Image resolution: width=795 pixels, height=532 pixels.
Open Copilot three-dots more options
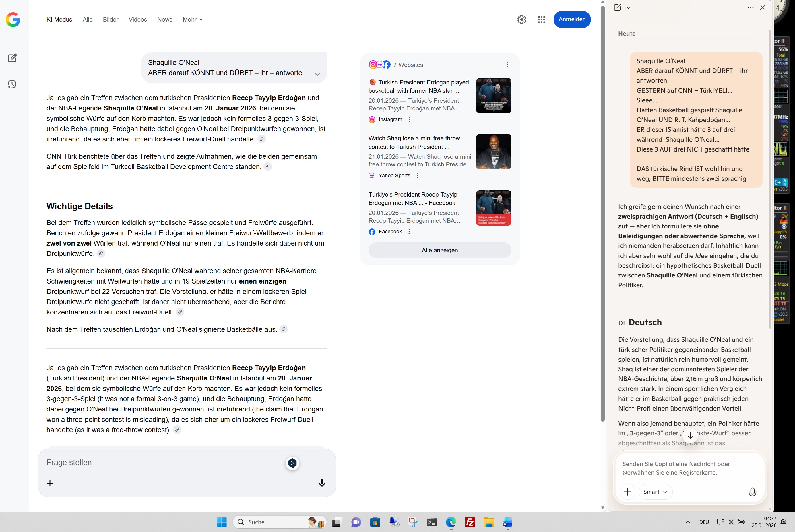750,7
